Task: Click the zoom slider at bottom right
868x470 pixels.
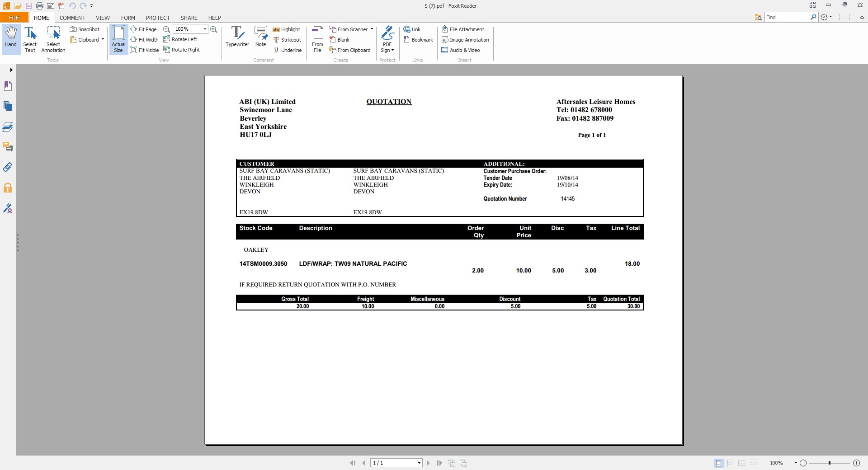Action: [x=829, y=463]
